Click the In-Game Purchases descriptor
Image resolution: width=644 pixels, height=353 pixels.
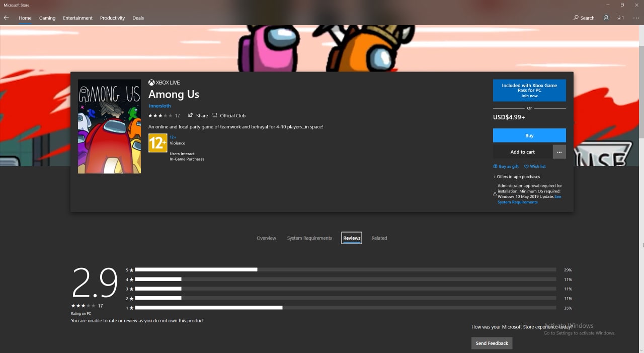click(187, 159)
